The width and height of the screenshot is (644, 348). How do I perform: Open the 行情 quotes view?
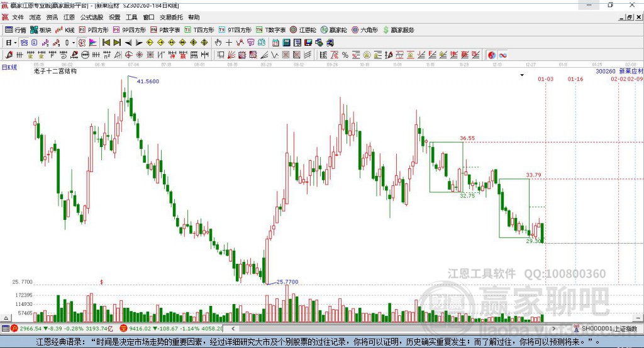[x=15, y=30]
